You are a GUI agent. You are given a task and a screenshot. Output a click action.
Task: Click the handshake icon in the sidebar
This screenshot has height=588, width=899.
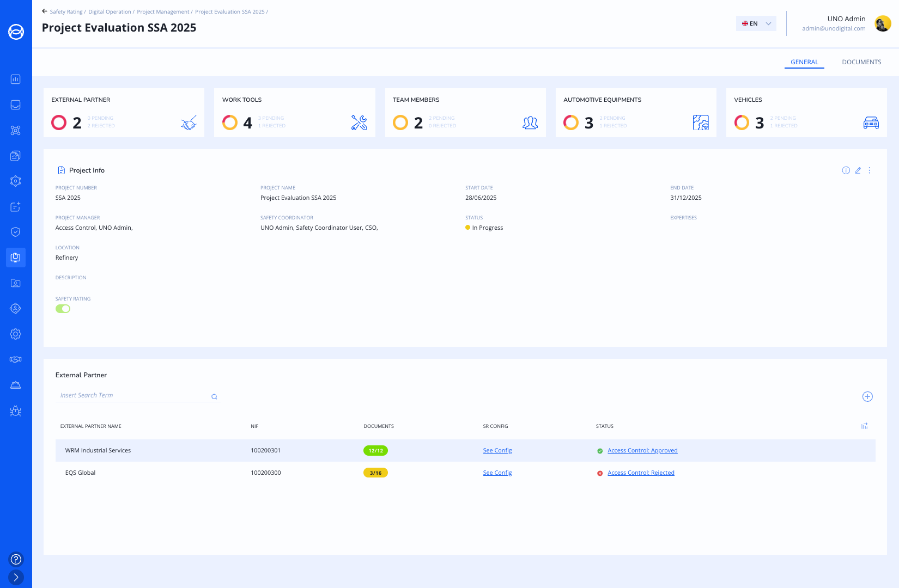(x=16, y=359)
